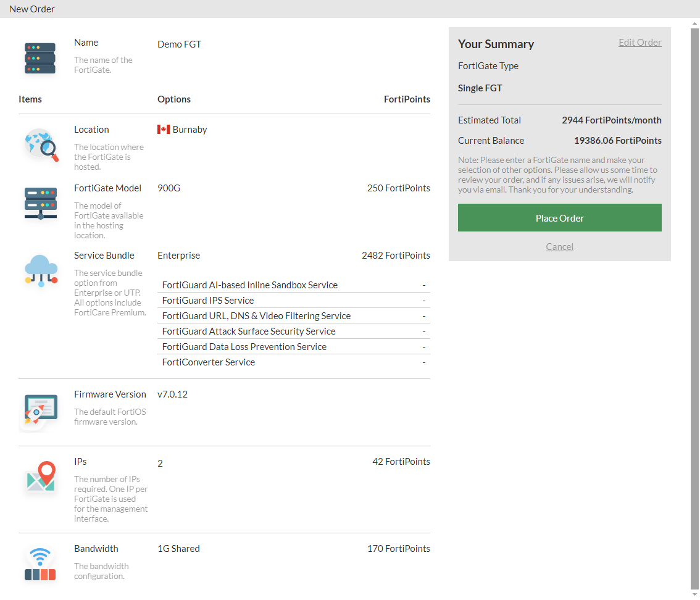Screen dimensions: 700x600
Task: Click the Bandwidth wifi signal icon
Action: click(41, 564)
